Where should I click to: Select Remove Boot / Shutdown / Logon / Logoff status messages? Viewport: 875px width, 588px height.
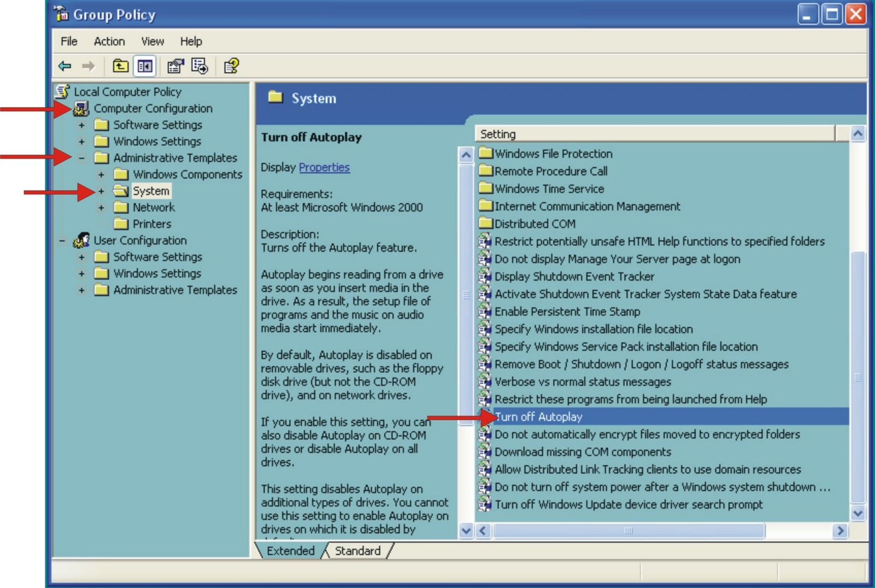tap(641, 364)
